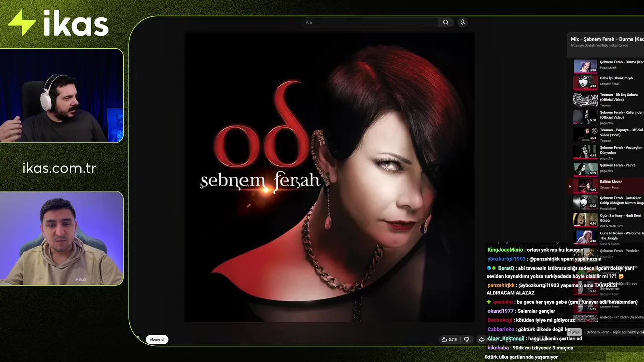
Task: Click the YouTube search magnifier icon
Action: click(446, 22)
